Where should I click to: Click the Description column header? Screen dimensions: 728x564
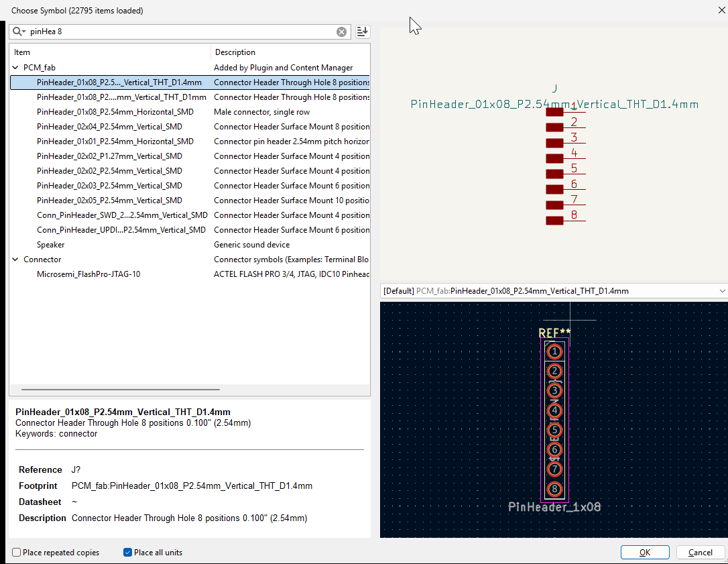290,52
